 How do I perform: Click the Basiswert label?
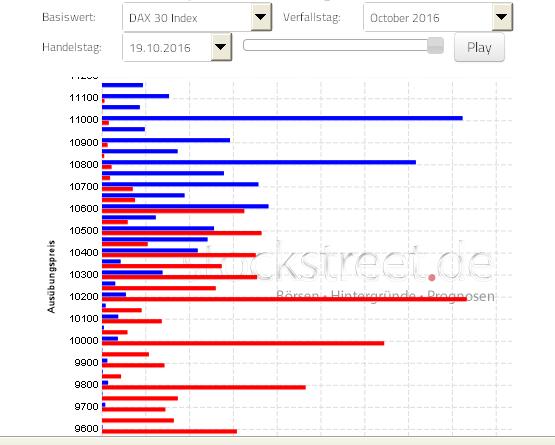click(x=69, y=17)
